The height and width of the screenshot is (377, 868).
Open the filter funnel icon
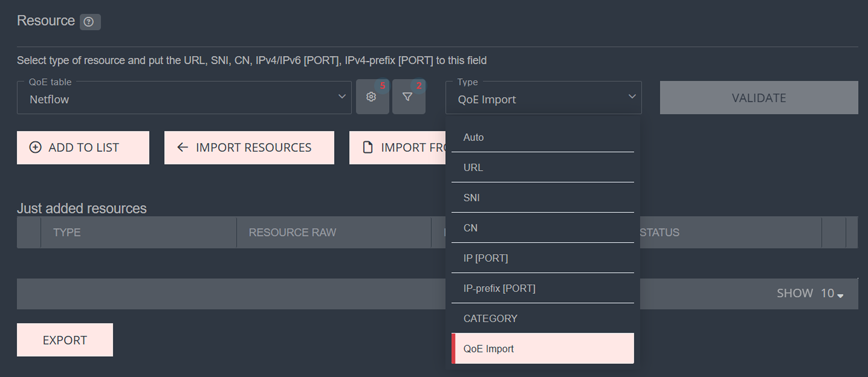click(408, 97)
